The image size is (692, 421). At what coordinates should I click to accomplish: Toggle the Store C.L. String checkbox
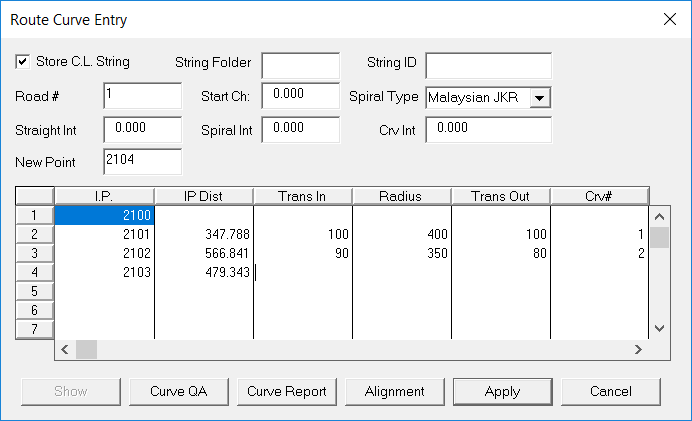[x=22, y=62]
